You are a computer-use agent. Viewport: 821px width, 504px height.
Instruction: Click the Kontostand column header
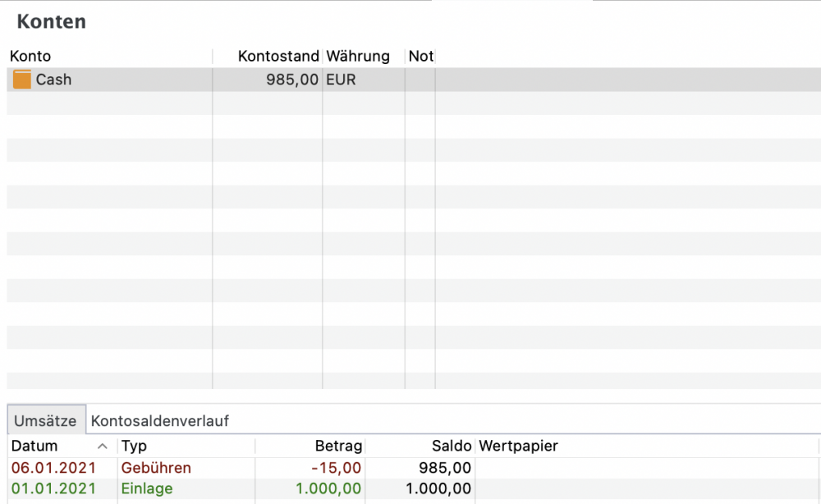277,57
